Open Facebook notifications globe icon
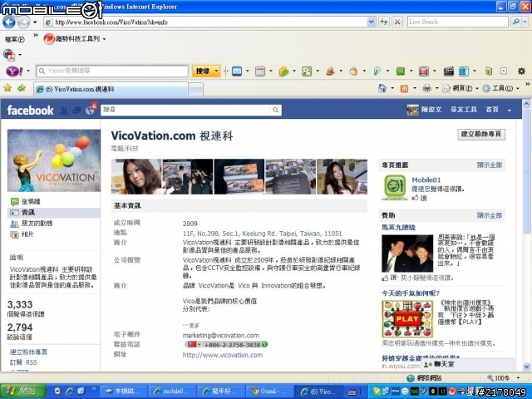Viewport: 532px width, 399px height. tap(90, 111)
